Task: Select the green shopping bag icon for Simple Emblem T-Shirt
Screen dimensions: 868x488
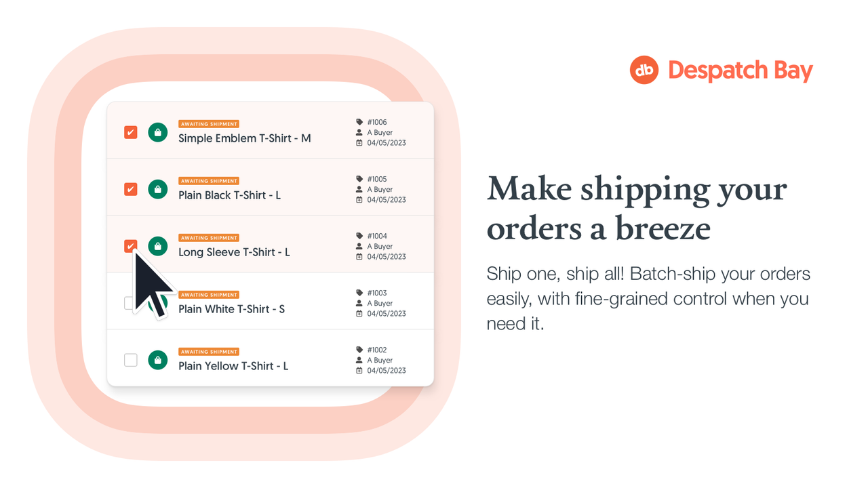Action: (157, 132)
